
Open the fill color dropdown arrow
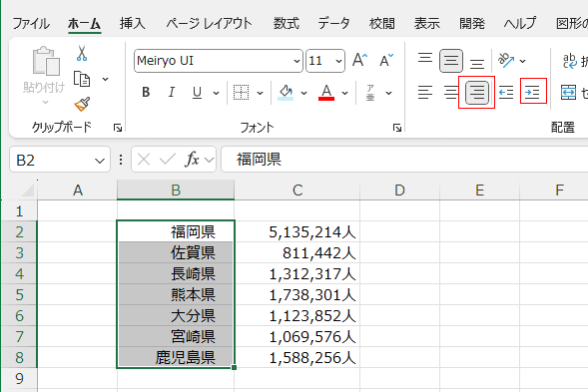[x=303, y=93]
